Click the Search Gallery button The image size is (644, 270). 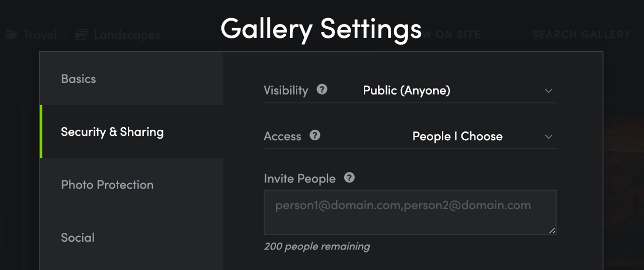[x=581, y=35]
